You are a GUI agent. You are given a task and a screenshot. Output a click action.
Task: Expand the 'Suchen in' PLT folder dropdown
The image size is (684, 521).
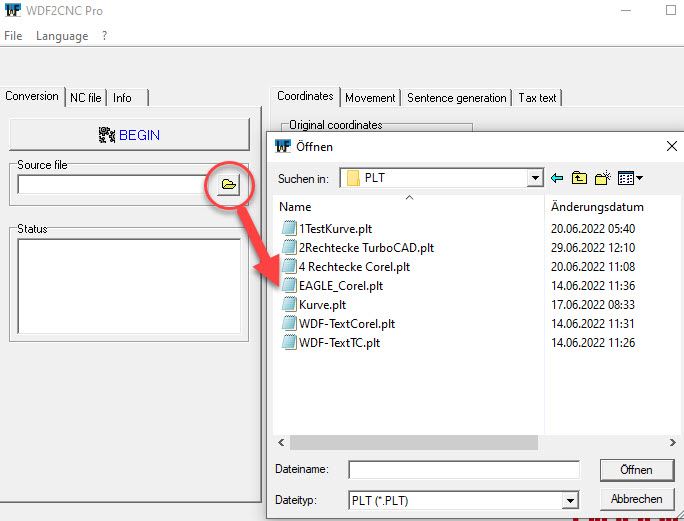pyautogui.click(x=535, y=178)
